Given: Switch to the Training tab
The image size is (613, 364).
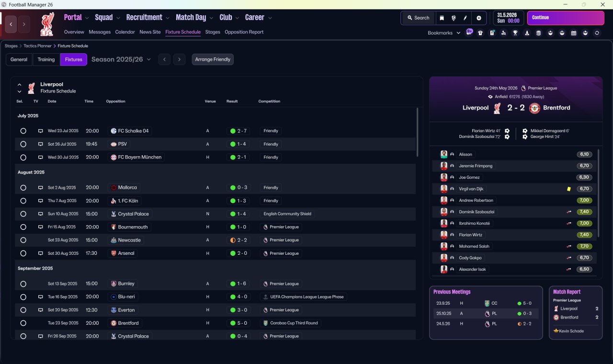Looking at the screenshot, I should pos(46,59).
